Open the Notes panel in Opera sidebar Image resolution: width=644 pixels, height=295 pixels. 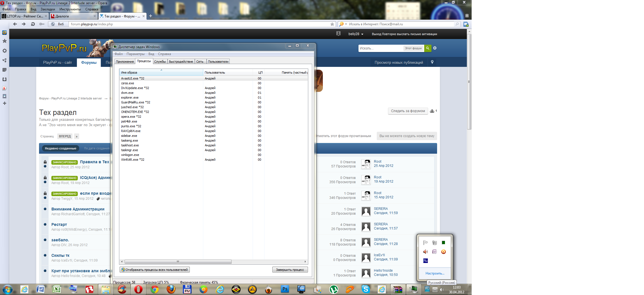[4, 70]
